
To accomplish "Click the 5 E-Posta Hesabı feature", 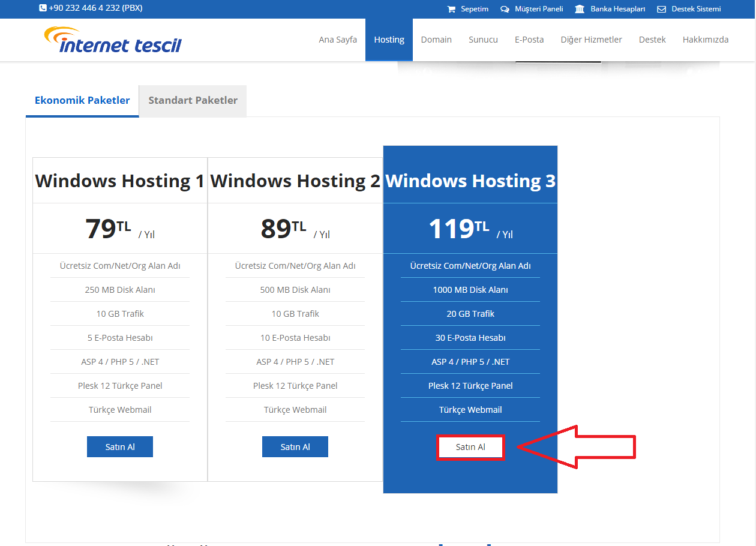I will pyautogui.click(x=120, y=338).
